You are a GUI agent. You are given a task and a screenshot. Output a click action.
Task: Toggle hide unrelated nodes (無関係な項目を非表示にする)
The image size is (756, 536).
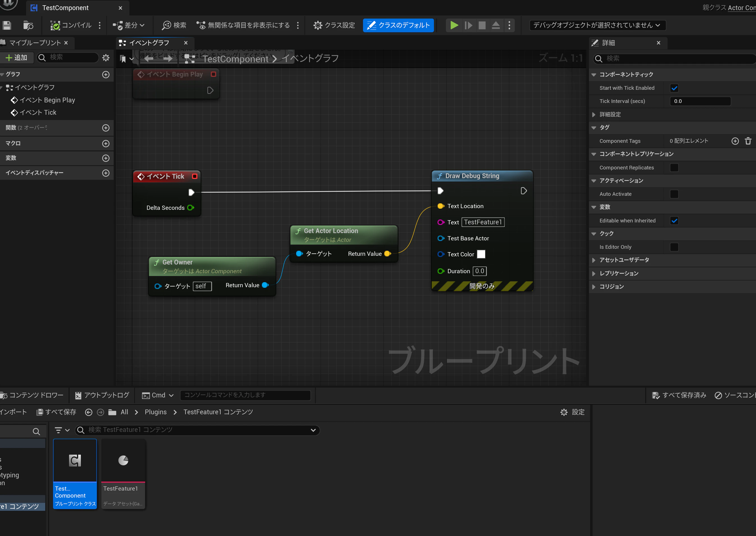coord(243,25)
